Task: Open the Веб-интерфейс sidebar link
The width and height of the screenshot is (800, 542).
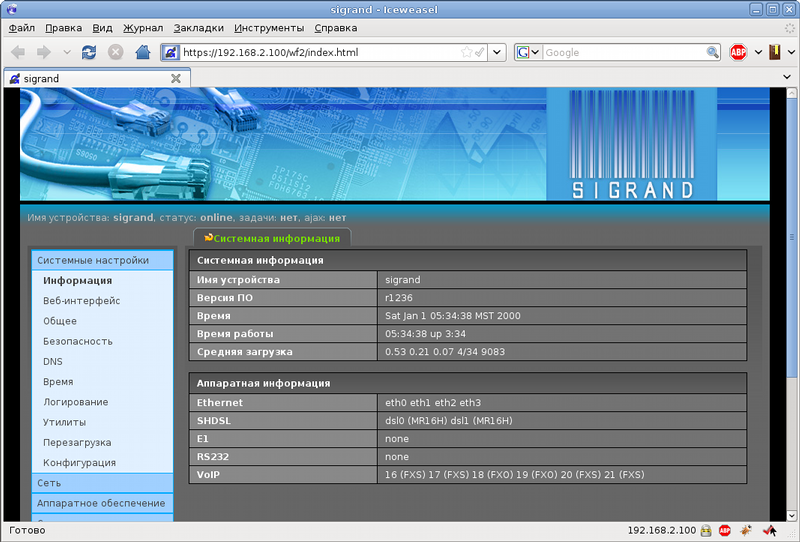Action: point(81,301)
